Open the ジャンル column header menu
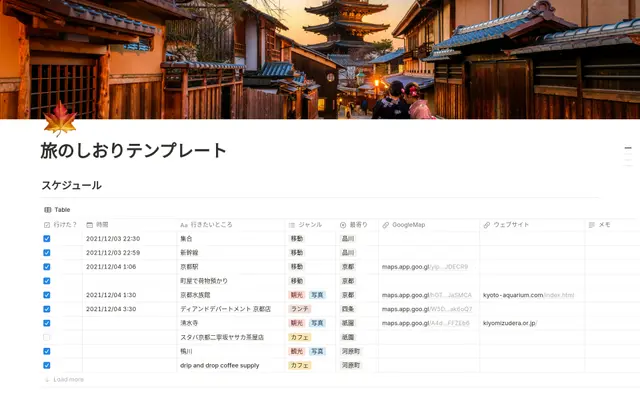This screenshot has height=399, width=640. (x=311, y=225)
